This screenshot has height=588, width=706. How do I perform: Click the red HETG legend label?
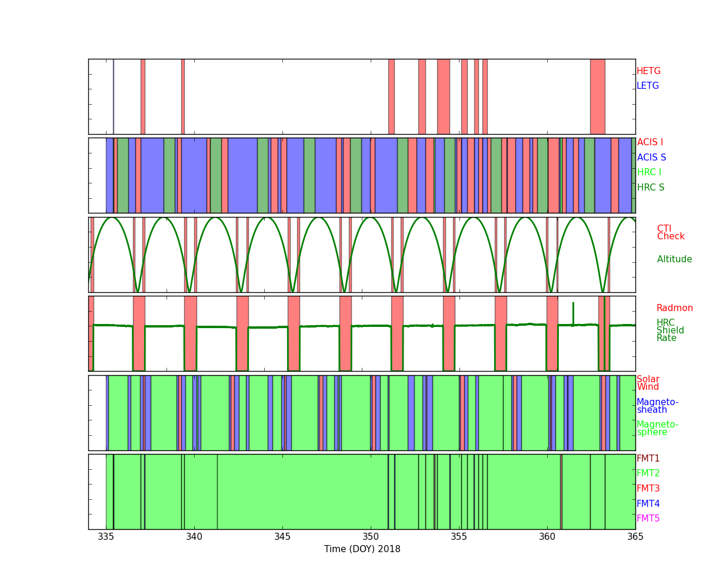click(648, 71)
